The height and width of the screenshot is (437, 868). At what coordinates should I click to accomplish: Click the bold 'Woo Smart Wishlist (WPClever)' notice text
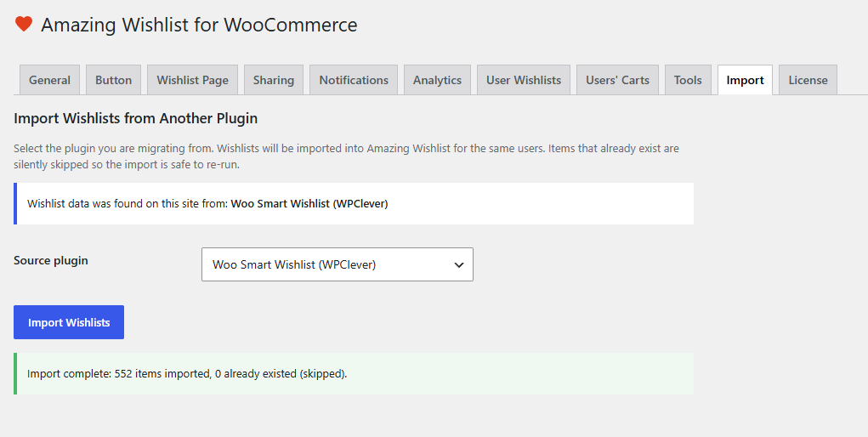309,203
